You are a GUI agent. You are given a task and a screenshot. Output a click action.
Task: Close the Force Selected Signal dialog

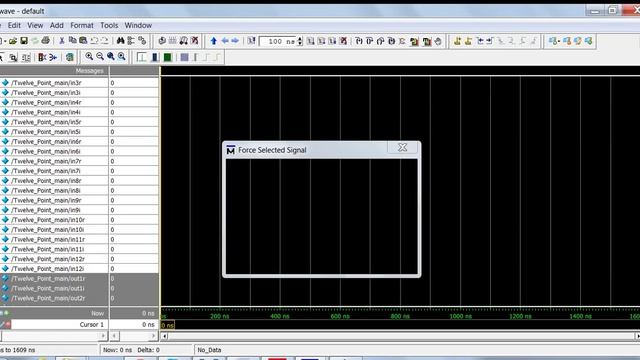[402, 147]
